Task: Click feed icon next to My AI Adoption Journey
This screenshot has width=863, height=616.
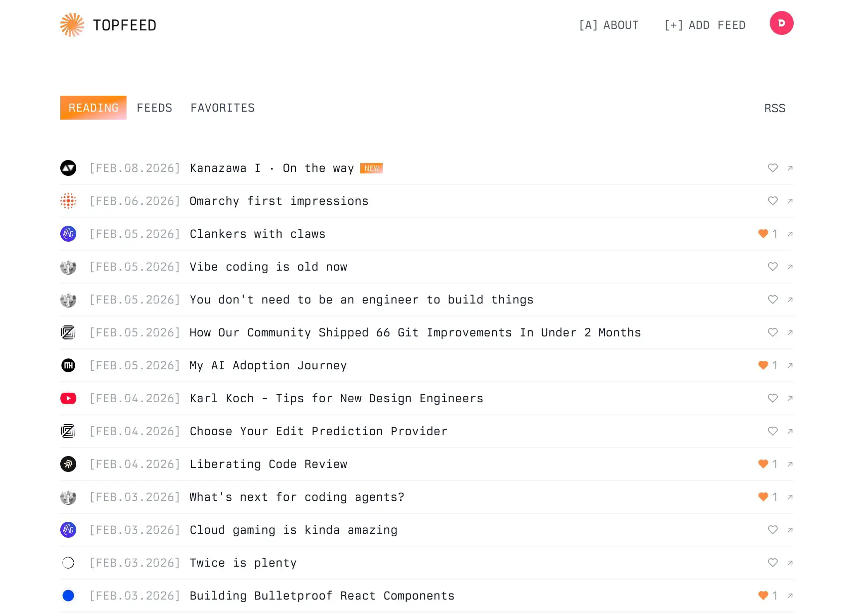Action: coord(68,365)
